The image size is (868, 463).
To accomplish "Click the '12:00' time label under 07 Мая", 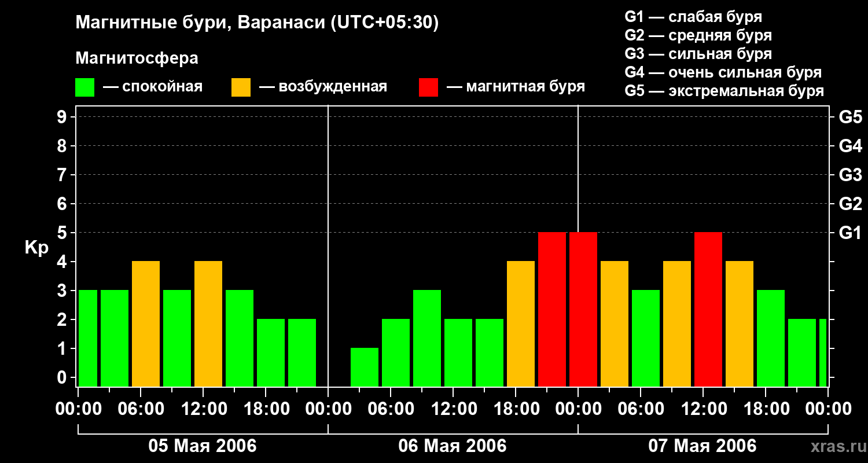I will pos(703,409).
